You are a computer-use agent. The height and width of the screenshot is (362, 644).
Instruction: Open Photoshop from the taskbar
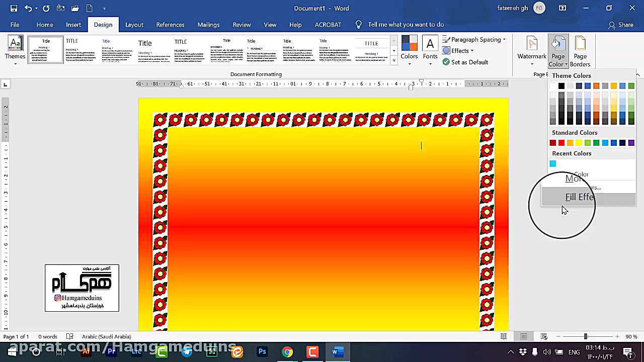pyautogui.click(x=262, y=351)
